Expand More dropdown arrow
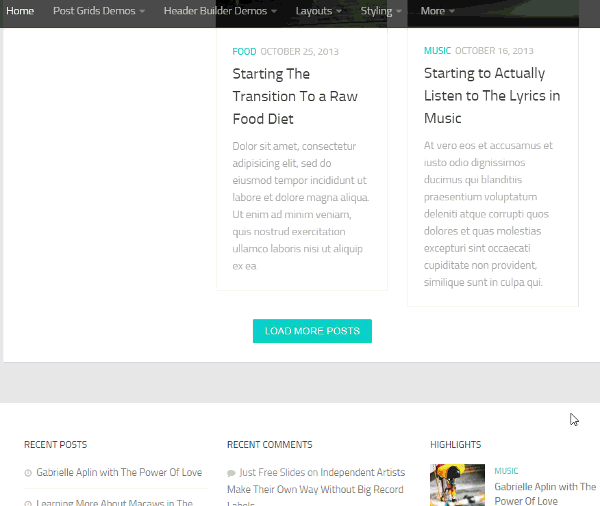Image resolution: width=600 pixels, height=506 pixels. [x=452, y=11]
